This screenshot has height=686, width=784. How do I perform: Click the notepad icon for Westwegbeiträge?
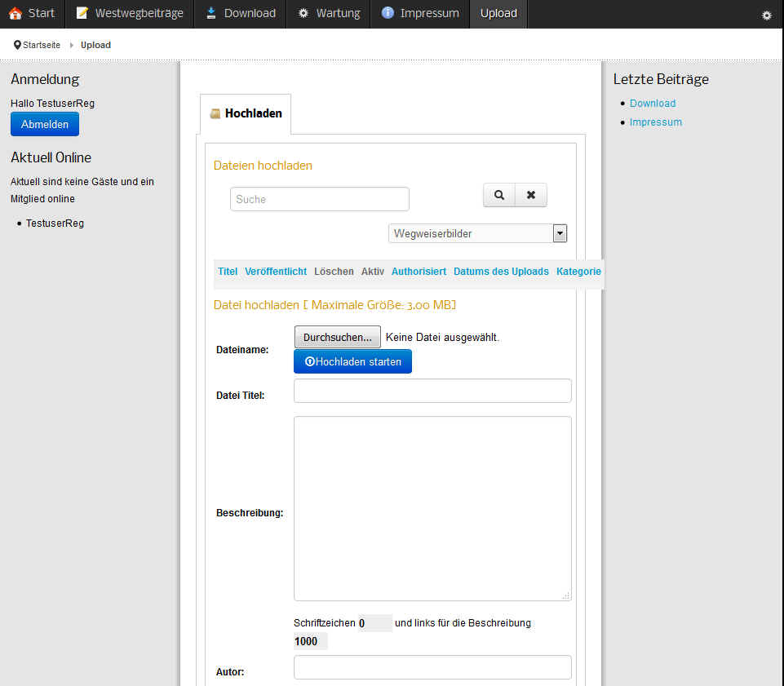pyautogui.click(x=82, y=13)
